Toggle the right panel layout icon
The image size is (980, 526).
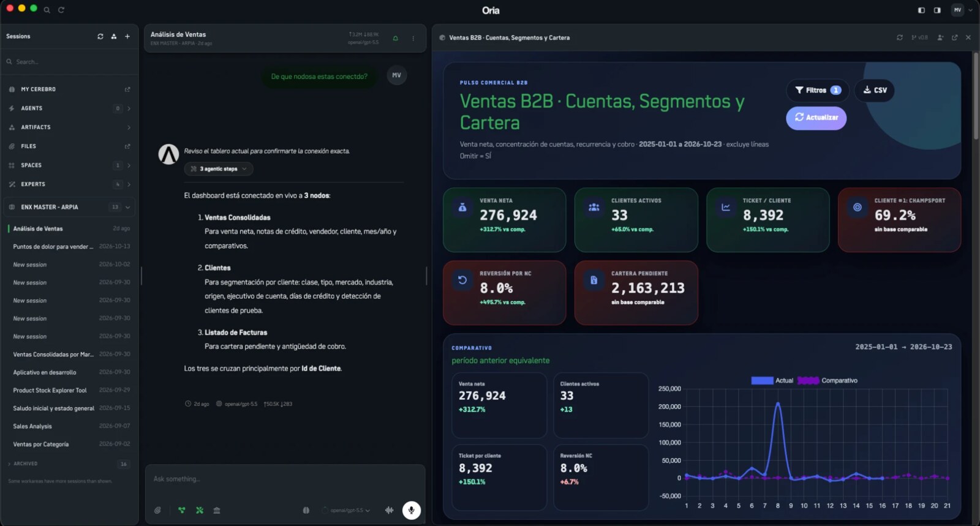[x=937, y=10]
